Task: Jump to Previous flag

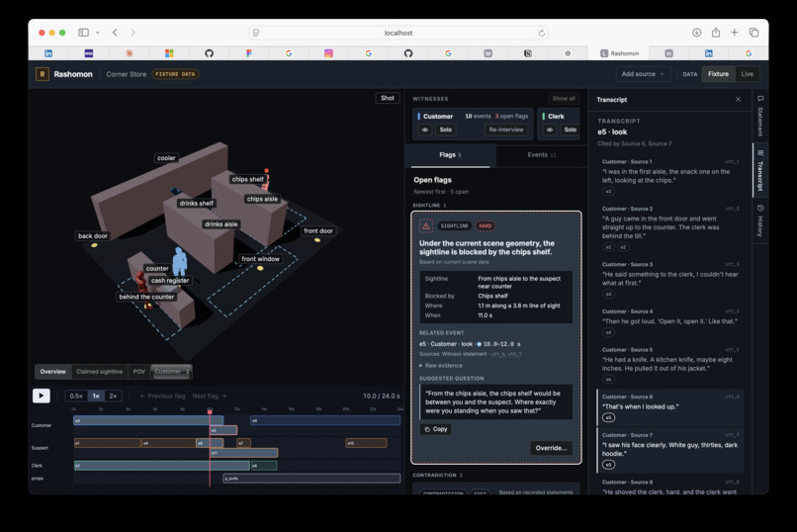Action: pos(162,397)
